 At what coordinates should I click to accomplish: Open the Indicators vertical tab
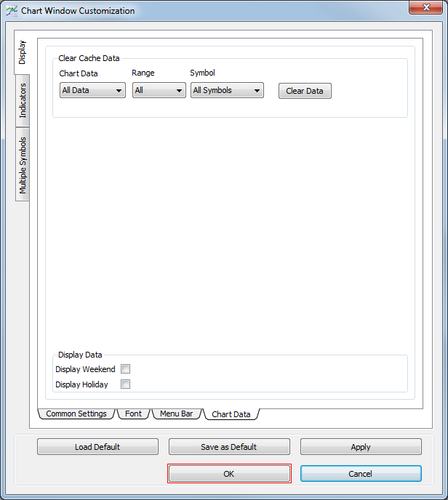23,100
